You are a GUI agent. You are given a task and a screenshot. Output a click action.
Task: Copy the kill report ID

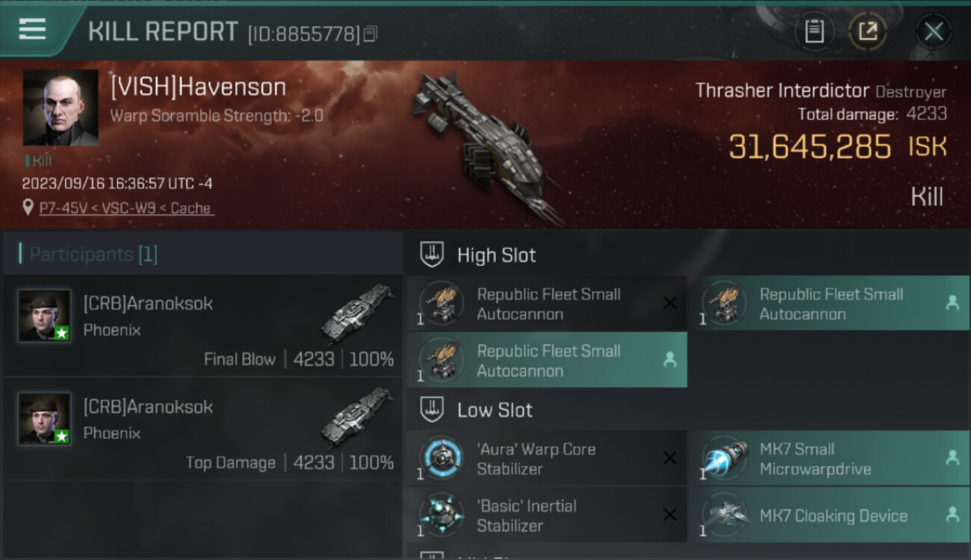pyautogui.click(x=370, y=34)
